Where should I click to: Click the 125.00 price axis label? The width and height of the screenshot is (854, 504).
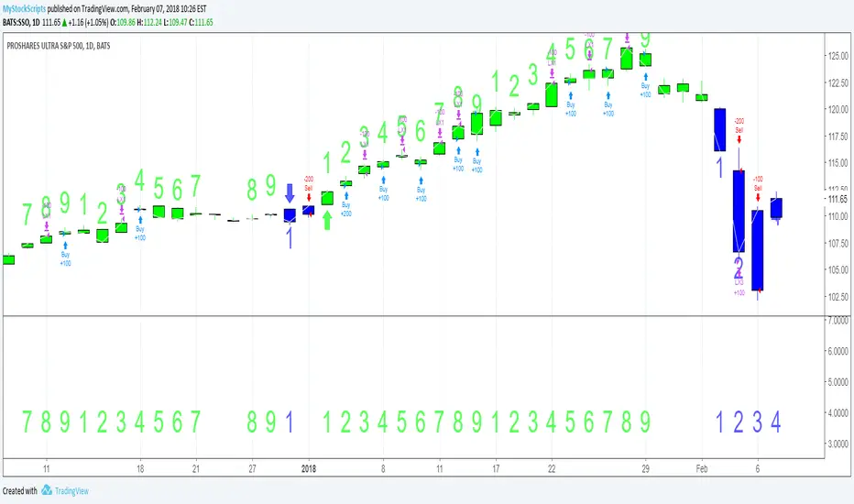click(x=838, y=56)
